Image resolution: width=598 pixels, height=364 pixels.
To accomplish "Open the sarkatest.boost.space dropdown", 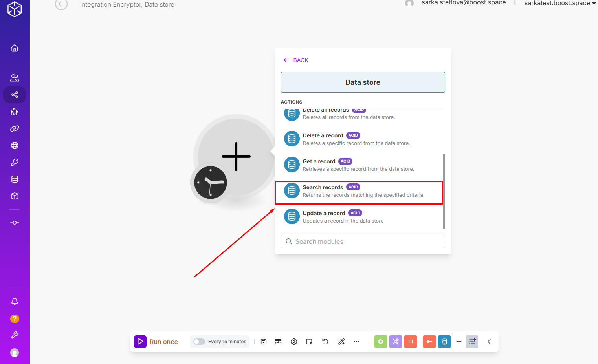I will (x=560, y=4).
